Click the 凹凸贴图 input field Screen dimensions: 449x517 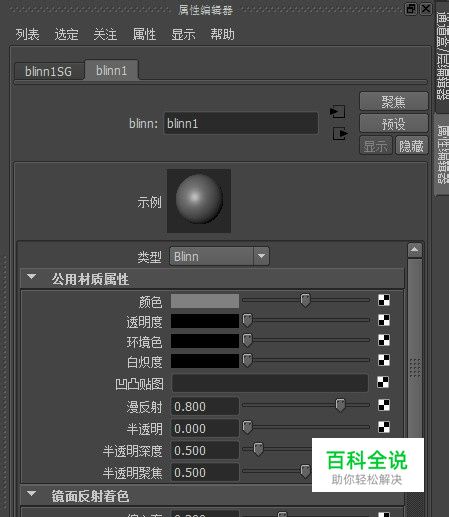click(x=270, y=383)
